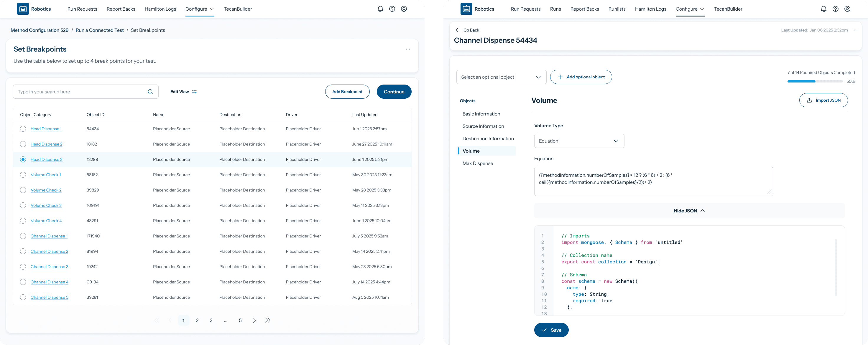The height and width of the screenshot is (345, 868).
Task: Expand the Volume Type Equation dropdown
Action: click(x=579, y=141)
